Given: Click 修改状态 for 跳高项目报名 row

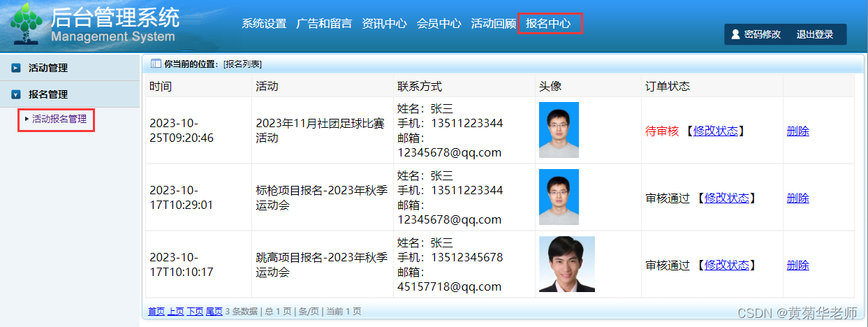Looking at the screenshot, I should coord(726,265).
